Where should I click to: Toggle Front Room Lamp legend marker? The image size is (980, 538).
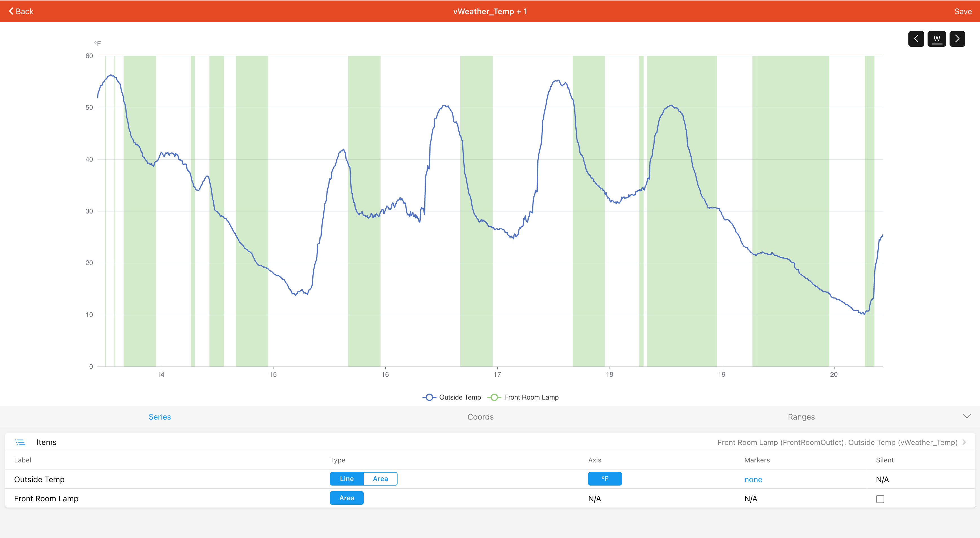point(494,397)
